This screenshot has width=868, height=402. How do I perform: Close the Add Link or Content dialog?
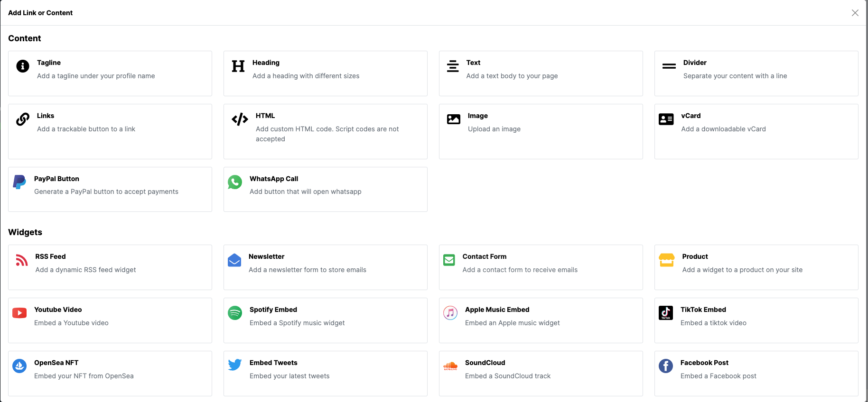point(855,13)
